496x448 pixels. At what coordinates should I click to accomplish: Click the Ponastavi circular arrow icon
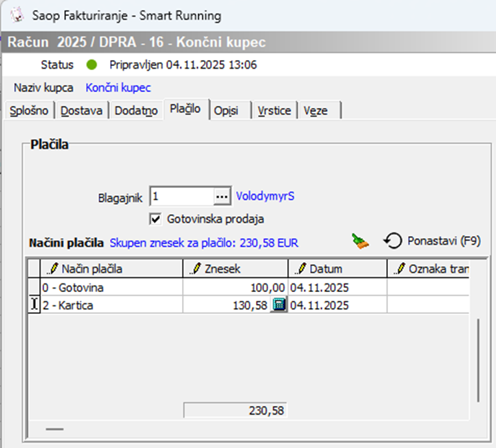[393, 241]
